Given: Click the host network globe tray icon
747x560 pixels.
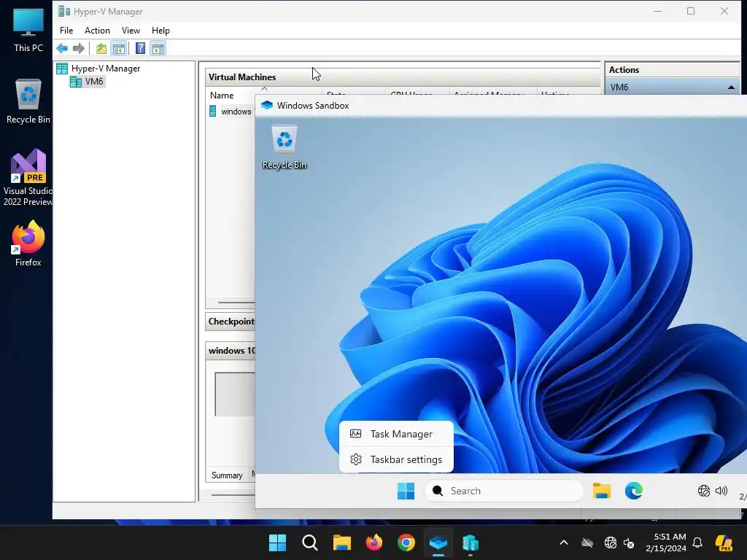Looking at the screenshot, I should [611, 542].
